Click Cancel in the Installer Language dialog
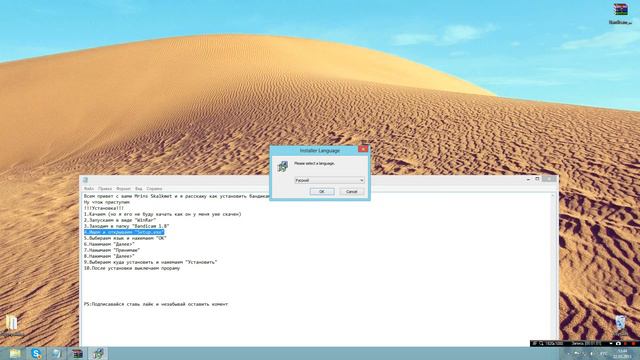This screenshot has width=640, height=360. point(351,191)
